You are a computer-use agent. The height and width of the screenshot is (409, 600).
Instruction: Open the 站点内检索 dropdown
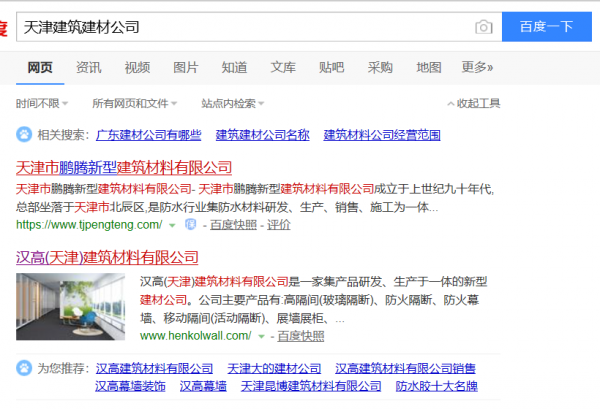coord(233,103)
